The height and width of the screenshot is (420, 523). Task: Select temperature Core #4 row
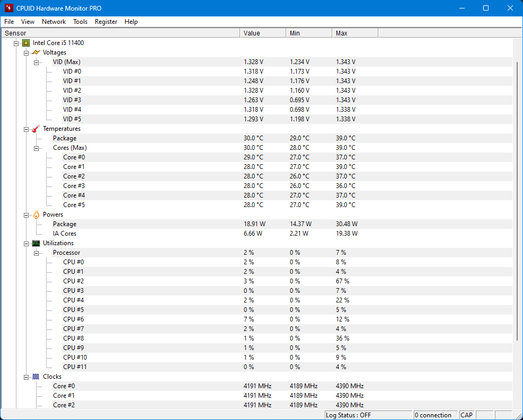(x=287, y=195)
